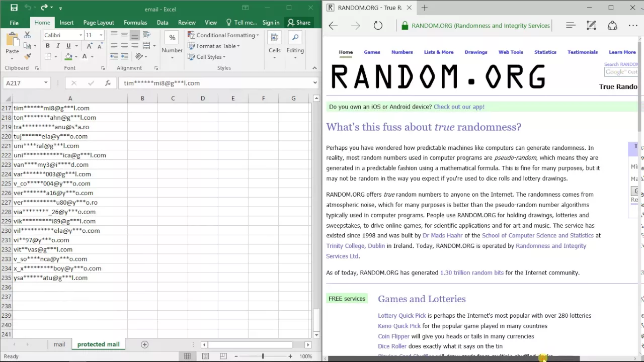Open browser More actions ellipsis
The width and height of the screenshot is (644, 362).
coord(633,26)
